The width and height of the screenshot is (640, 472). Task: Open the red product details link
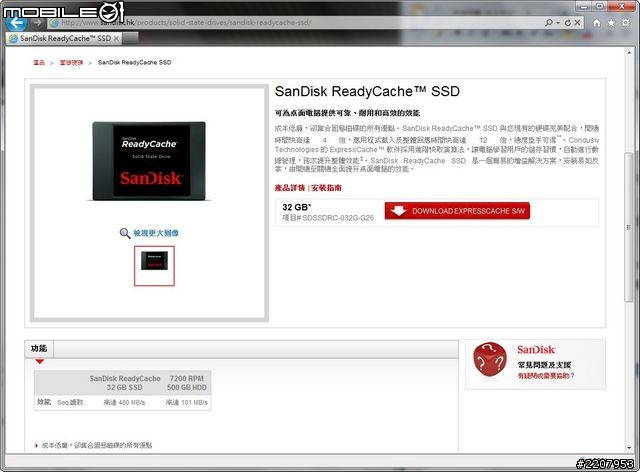point(290,188)
